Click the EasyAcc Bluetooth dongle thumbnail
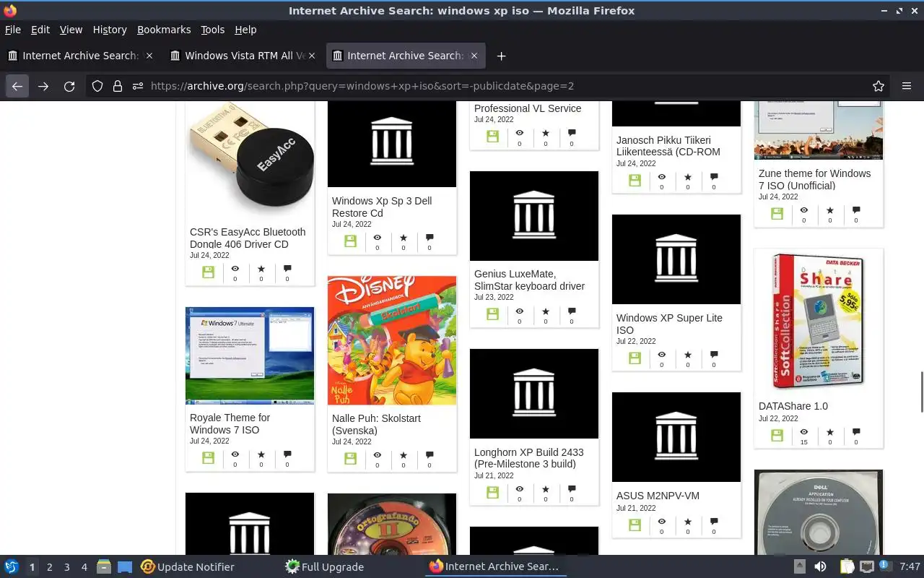 coord(250,159)
